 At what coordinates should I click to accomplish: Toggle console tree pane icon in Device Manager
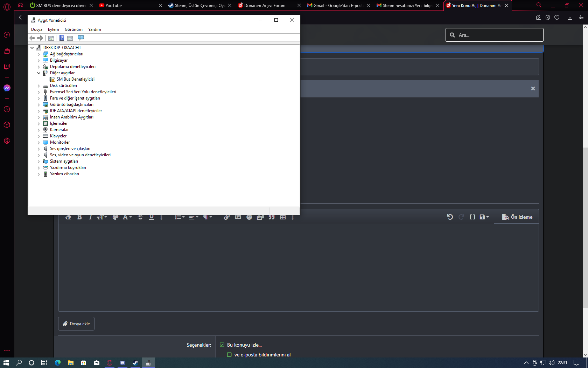coord(51,38)
